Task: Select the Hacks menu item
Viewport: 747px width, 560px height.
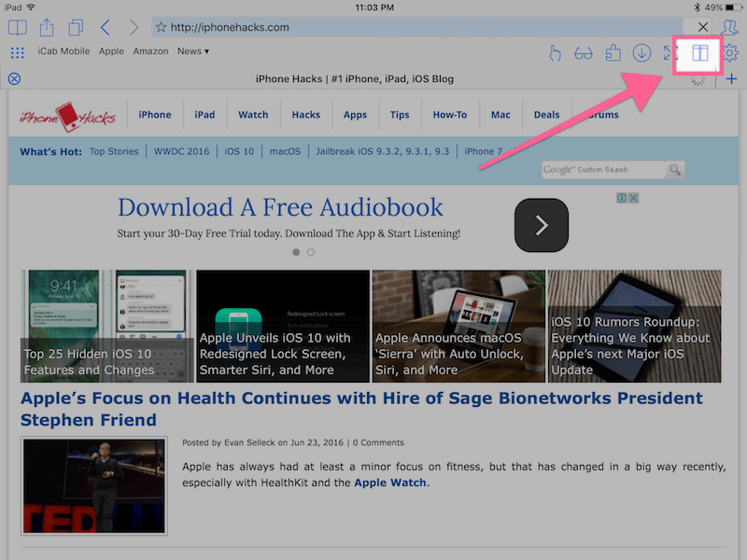Action: [x=305, y=115]
